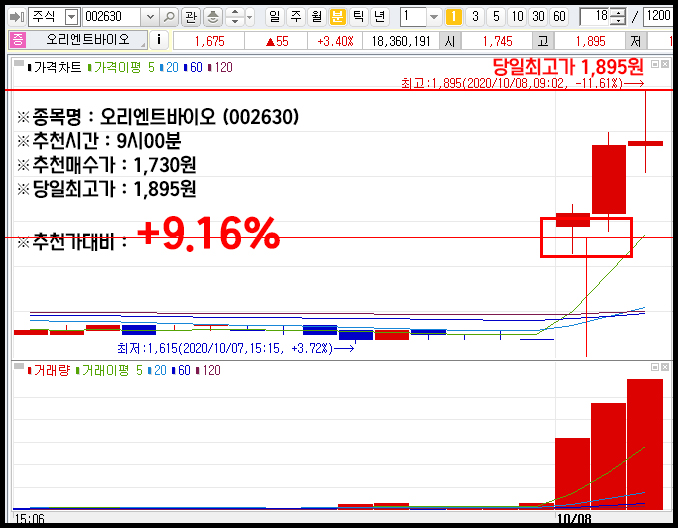Viewport: 678px width, 528px height.
Task: Click the 가격이평 moving average legend
Action: click(x=117, y=67)
